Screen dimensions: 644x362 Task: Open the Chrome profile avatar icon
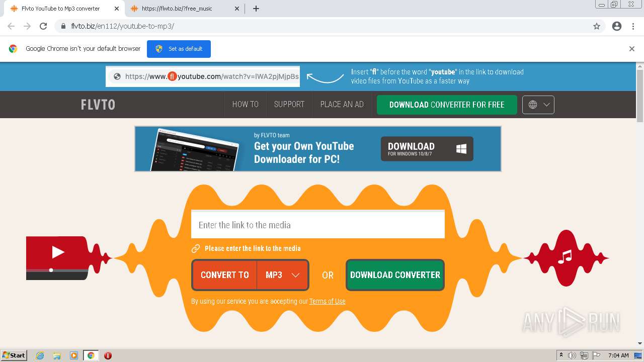click(x=617, y=26)
